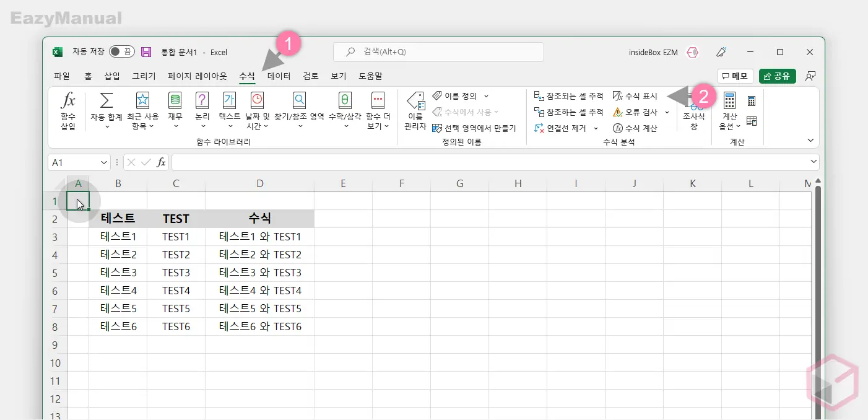The image size is (868, 420).
Task: Select row 5 header
Action: (x=54, y=273)
